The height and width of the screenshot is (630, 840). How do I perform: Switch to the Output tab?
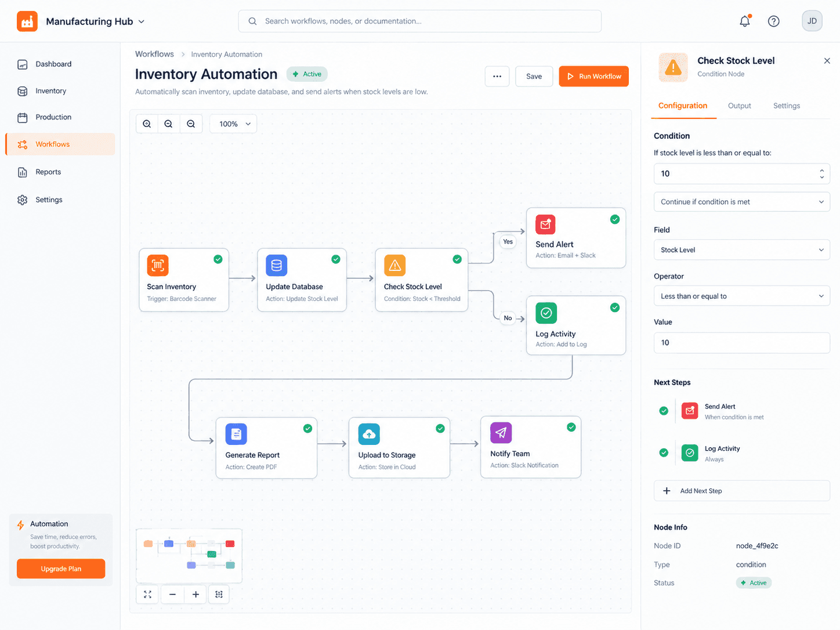740,106
